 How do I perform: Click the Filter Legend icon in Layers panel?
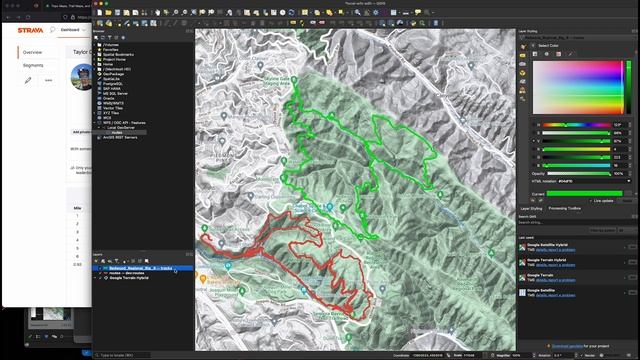coord(117,261)
